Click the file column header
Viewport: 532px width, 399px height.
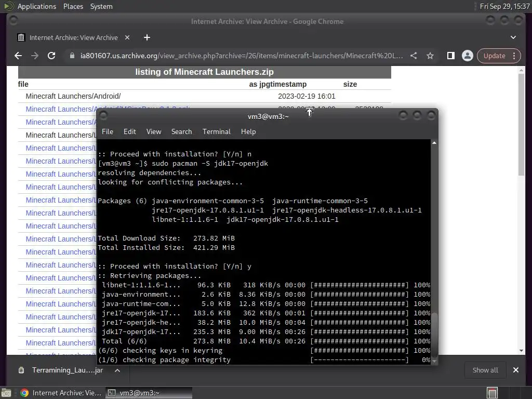[23, 84]
